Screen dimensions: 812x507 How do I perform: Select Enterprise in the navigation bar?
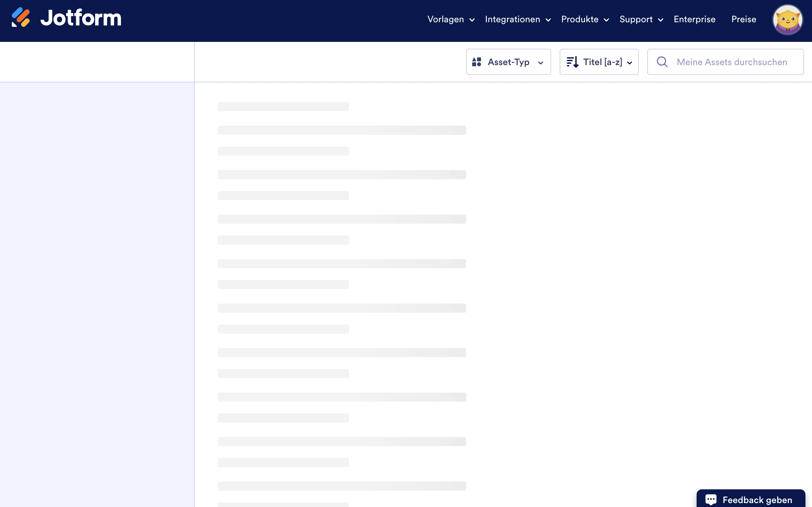(694, 19)
